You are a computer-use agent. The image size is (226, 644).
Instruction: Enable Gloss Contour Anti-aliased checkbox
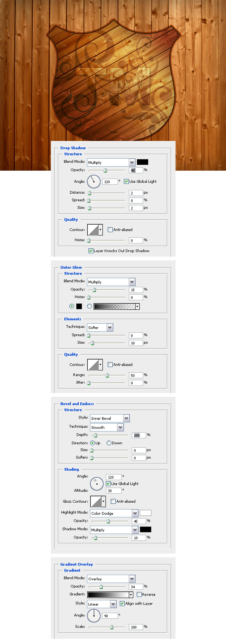click(113, 501)
